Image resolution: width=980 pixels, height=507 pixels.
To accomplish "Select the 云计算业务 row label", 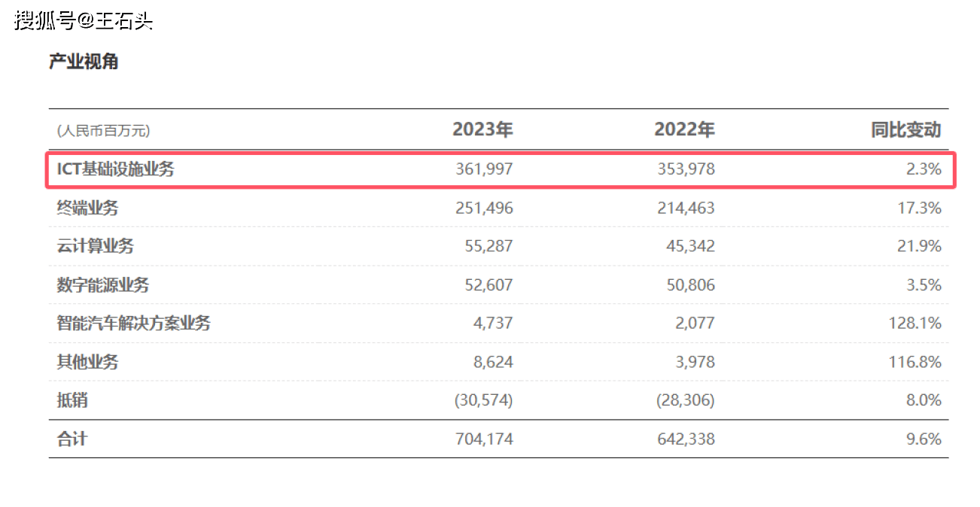I will click(96, 247).
